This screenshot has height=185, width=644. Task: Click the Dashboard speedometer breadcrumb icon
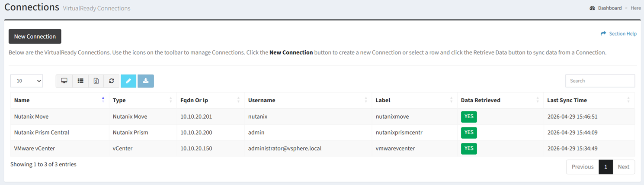(592, 8)
